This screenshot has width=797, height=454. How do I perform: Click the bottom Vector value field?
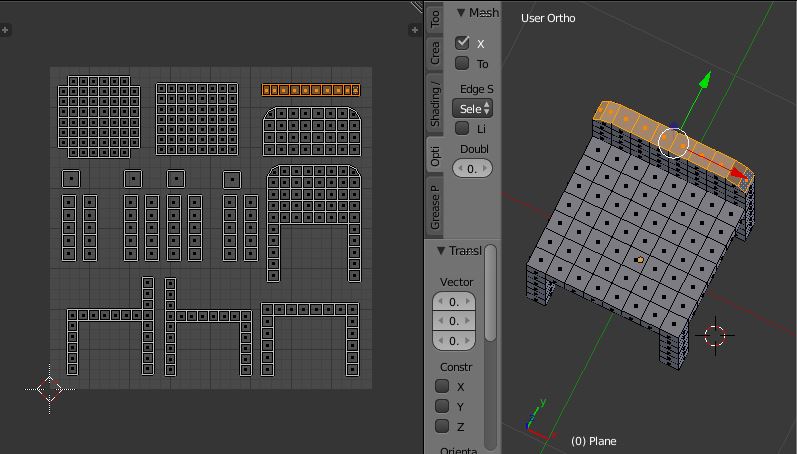pos(454,341)
